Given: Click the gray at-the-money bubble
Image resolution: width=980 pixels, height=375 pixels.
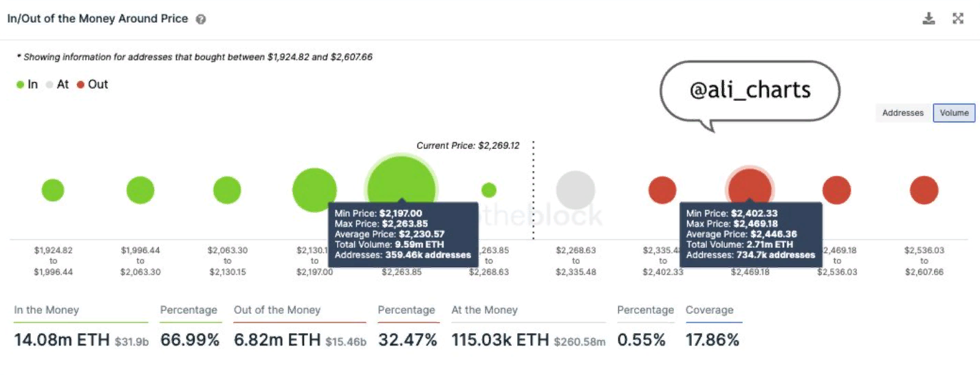Looking at the screenshot, I should tap(576, 190).
